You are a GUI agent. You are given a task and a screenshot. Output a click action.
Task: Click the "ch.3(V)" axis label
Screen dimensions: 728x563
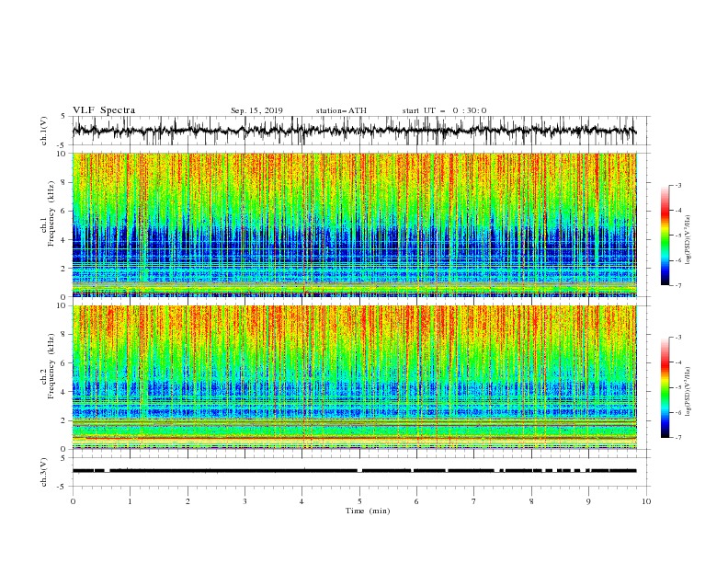[x=44, y=472]
